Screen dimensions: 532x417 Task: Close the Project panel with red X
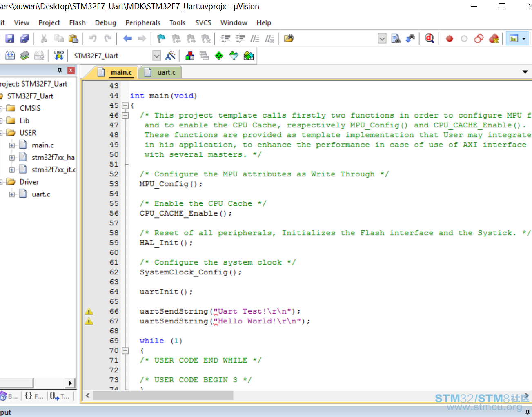point(71,70)
